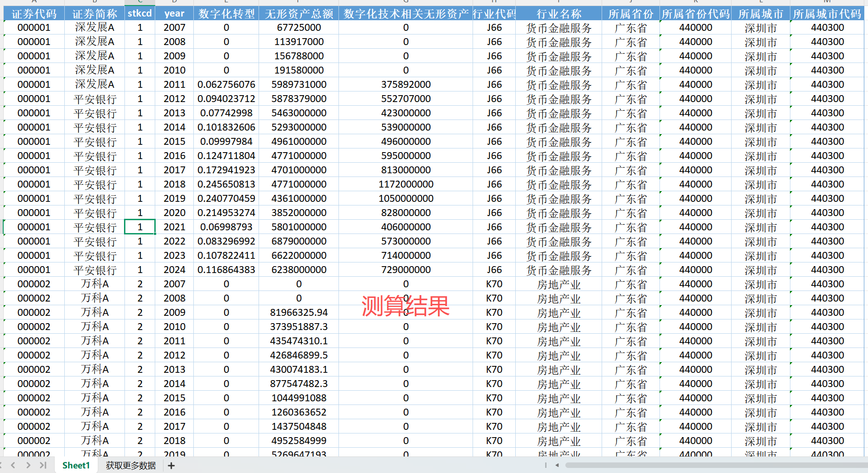
Task: Click the 数字化技术相关无形资产 header cell
Action: coord(406,14)
